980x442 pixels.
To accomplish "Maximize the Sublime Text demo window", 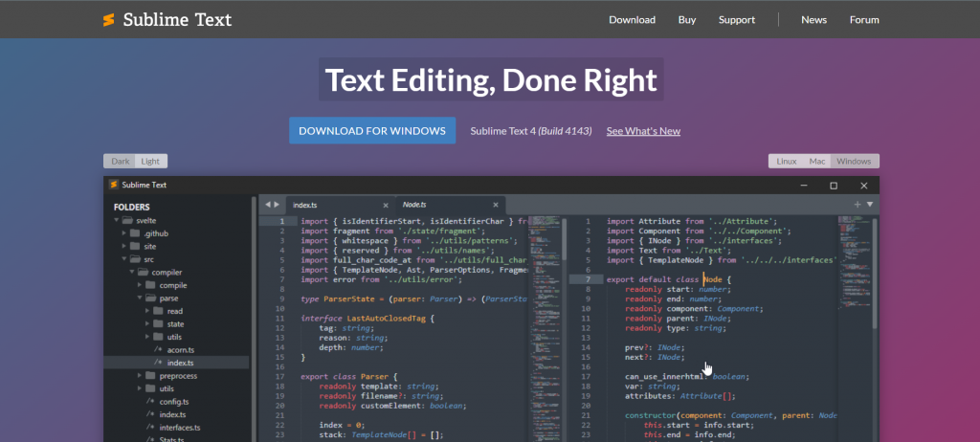I will [x=834, y=186].
